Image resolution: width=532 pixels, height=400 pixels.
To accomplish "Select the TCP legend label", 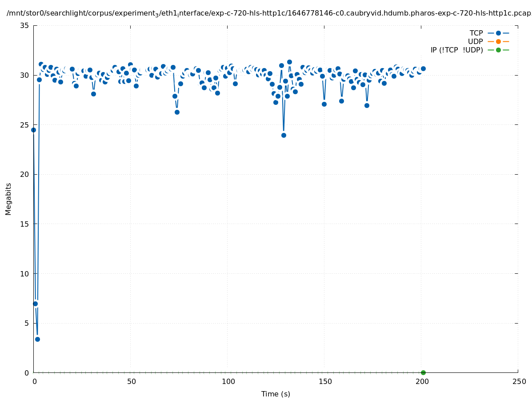I will click(x=476, y=33).
